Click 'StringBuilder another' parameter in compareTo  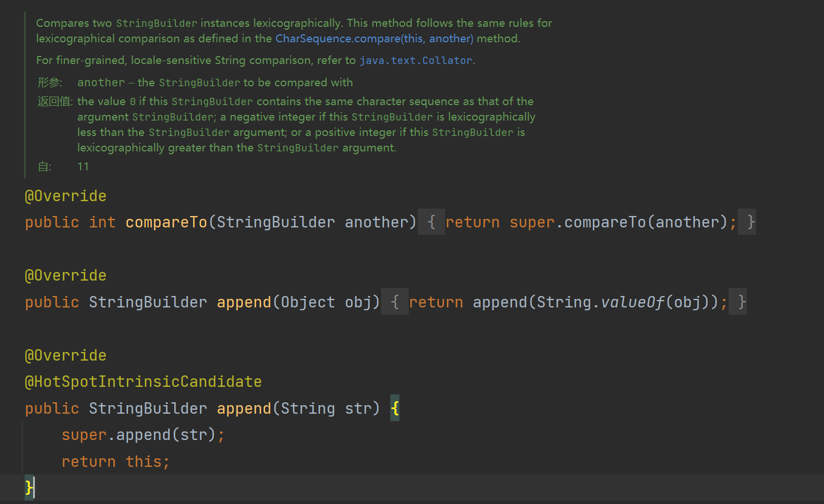313,222
